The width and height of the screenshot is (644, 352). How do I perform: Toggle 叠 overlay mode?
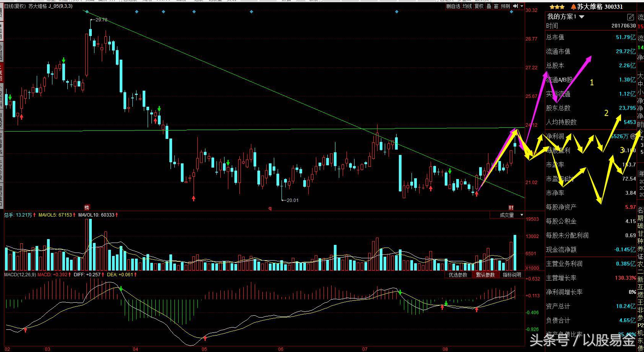tap(489, 6)
